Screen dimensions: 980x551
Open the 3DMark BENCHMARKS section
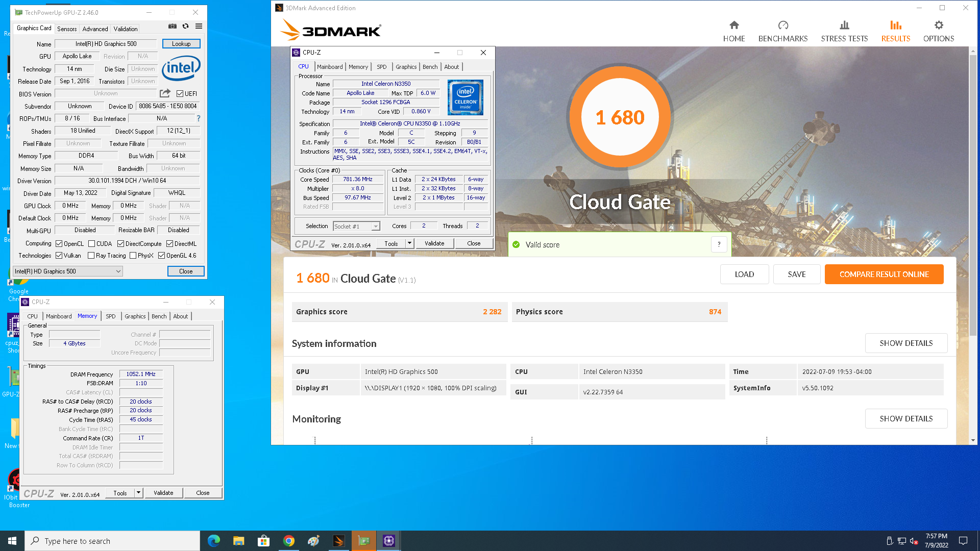point(783,31)
